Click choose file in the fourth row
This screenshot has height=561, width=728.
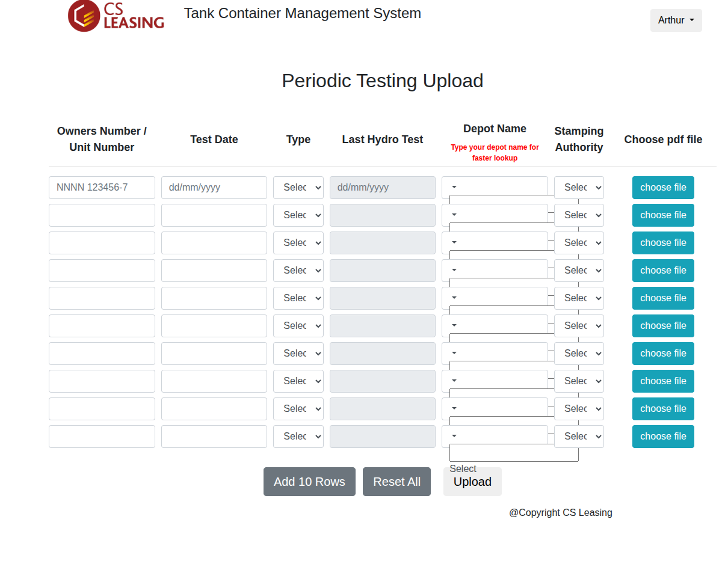pyautogui.click(x=663, y=271)
